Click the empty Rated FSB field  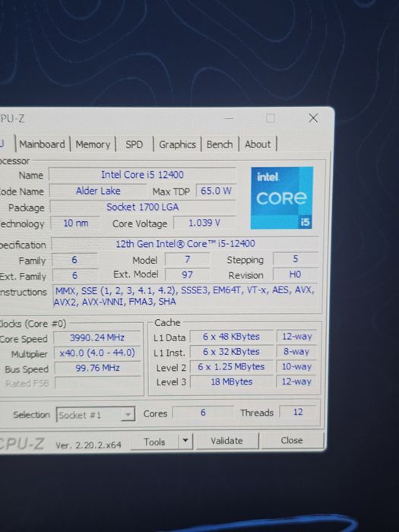click(x=98, y=383)
